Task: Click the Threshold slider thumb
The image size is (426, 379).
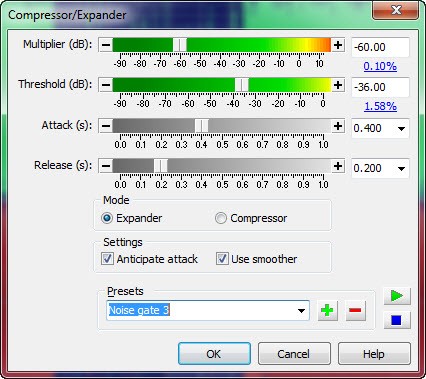Action: pyautogui.click(x=242, y=85)
